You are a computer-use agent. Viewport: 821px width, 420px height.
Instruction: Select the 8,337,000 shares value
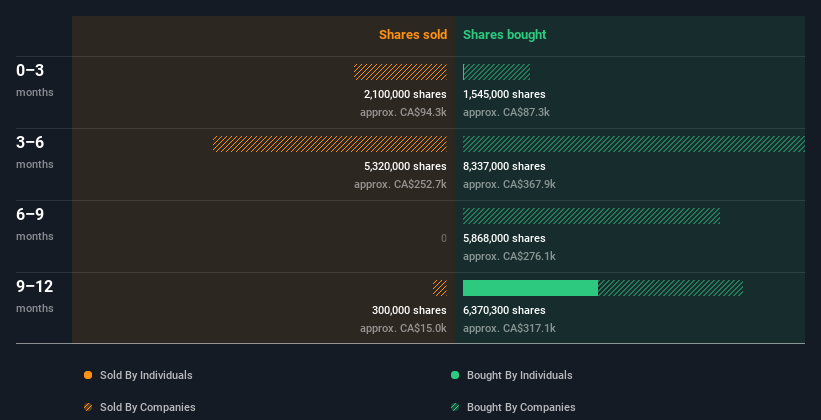(504, 166)
